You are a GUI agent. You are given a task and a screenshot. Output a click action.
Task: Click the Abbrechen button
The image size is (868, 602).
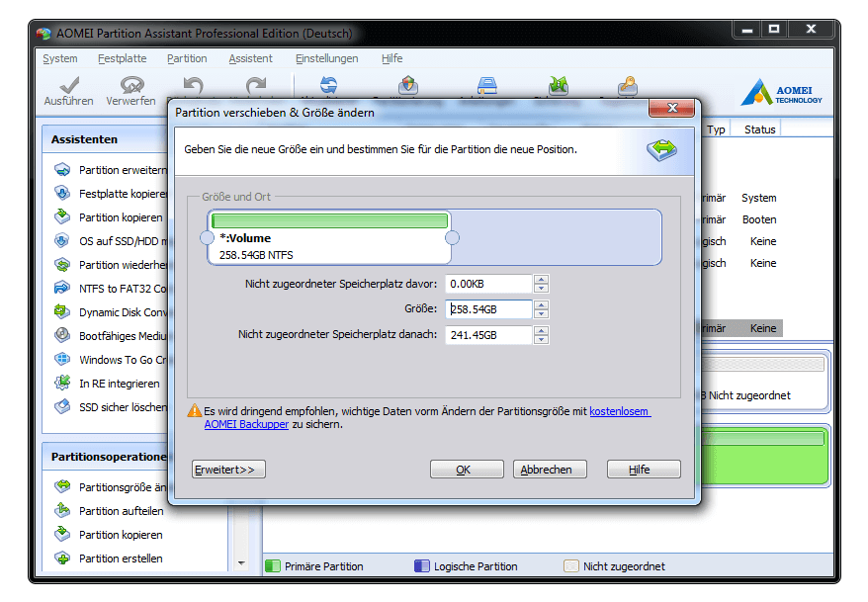pos(550,470)
